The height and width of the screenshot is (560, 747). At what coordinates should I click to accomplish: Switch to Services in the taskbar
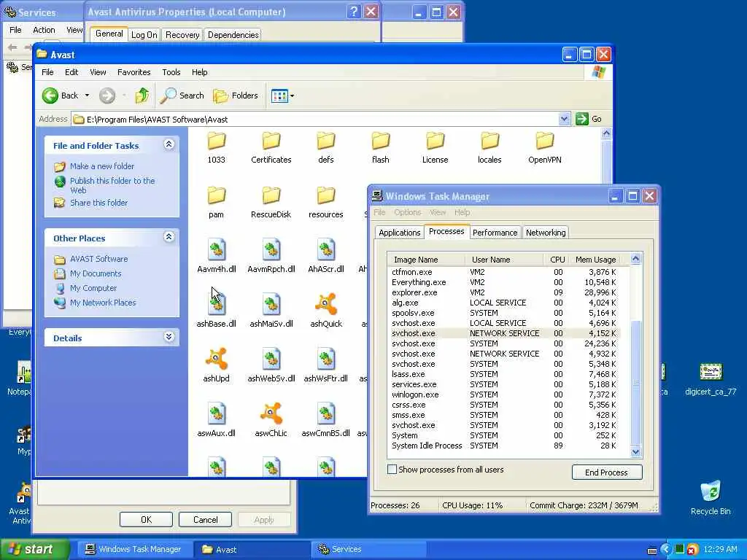coord(369,549)
